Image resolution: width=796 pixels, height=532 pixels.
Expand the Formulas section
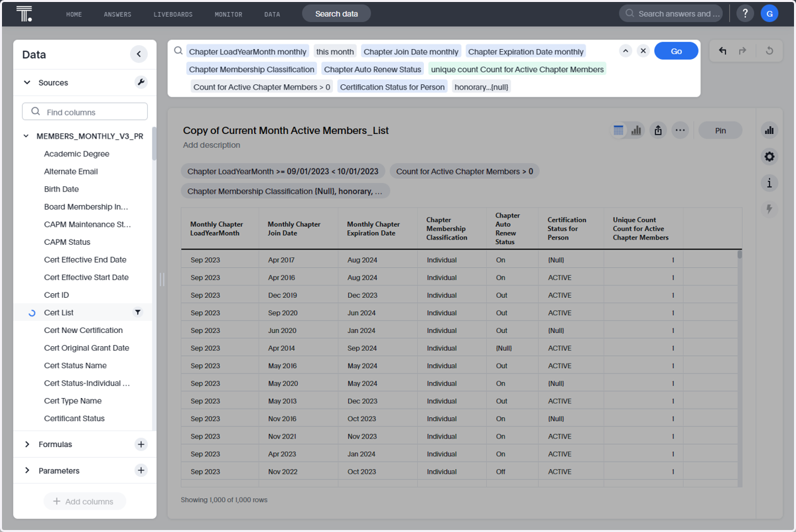tap(27, 444)
